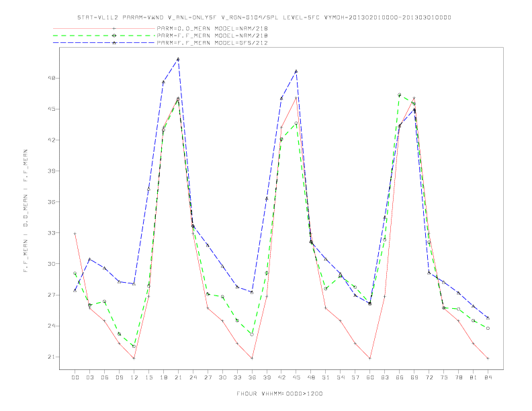Click x-axis tick label 24
Viewport: 532px width, 411px height.
193,377
